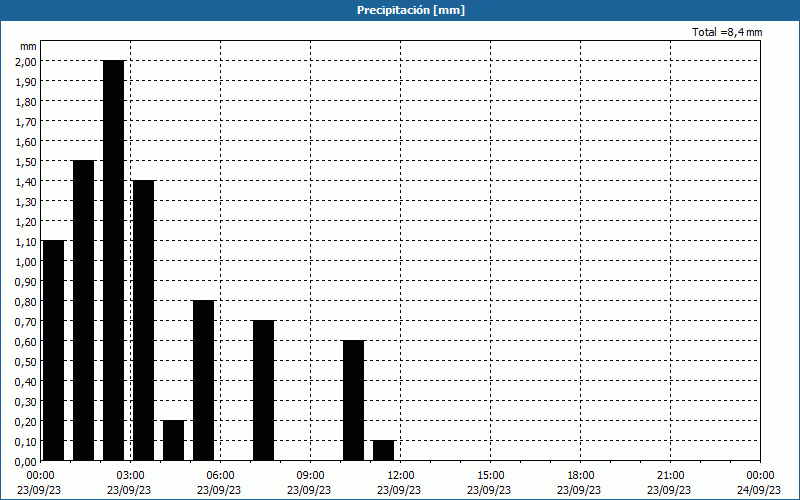Click the y-axis label '1,90'
This screenshot has height=500, width=800.
coord(28,81)
